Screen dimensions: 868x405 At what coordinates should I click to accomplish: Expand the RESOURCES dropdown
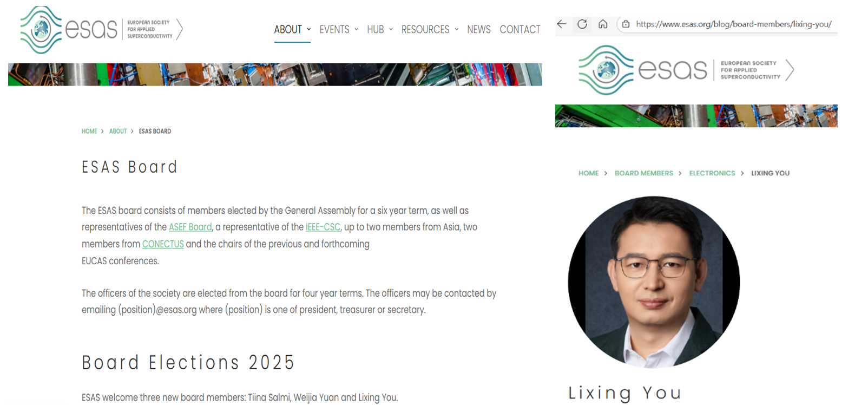click(430, 29)
